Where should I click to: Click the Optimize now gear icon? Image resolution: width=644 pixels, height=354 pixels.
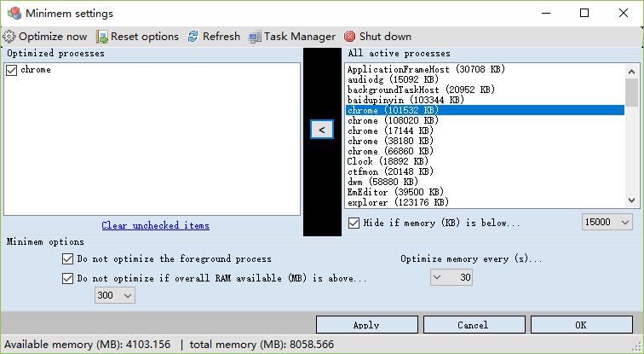click(x=9, y=37)
